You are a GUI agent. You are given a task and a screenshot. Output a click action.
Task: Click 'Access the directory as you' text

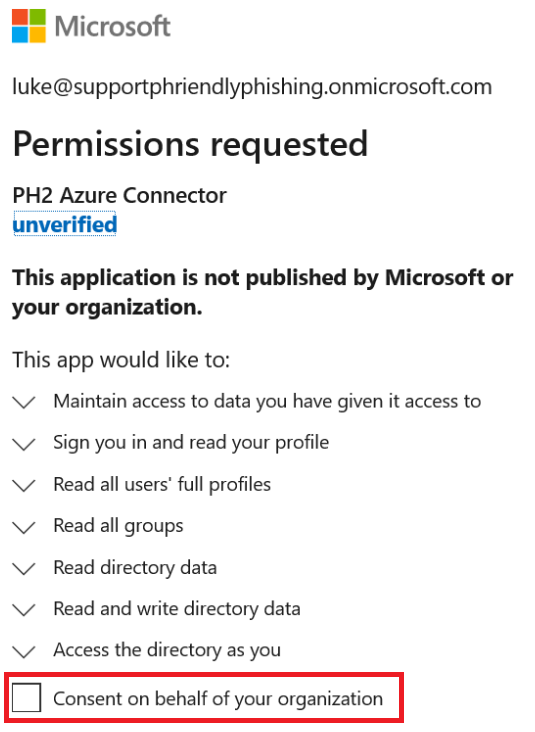pyautogui.click(x=167, y=650)
